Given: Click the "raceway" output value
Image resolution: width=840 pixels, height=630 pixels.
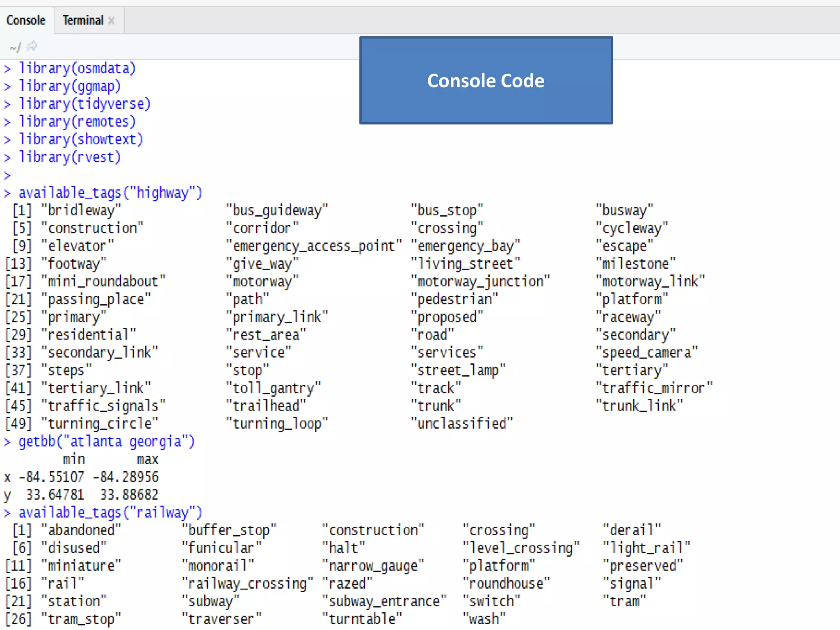Looking at the screenshot, I should 628,317.
